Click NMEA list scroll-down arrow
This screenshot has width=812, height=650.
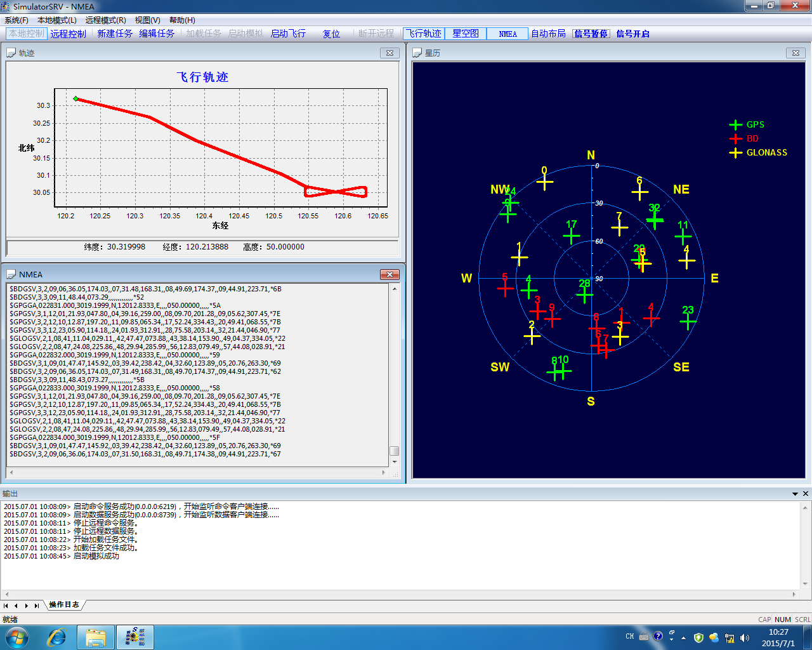point(395,461)
